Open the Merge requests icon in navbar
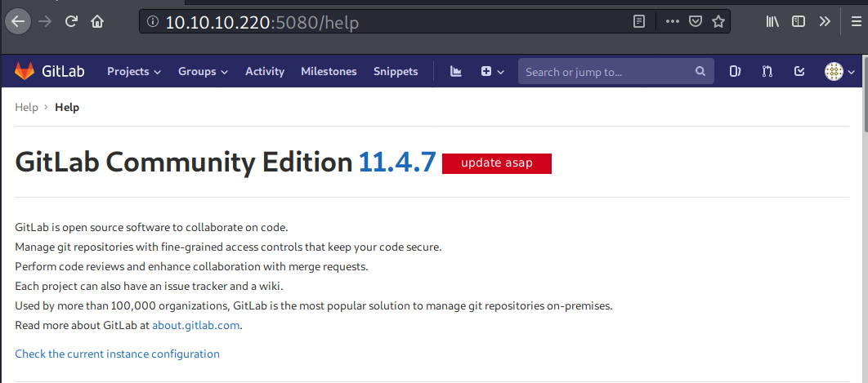Screen dimensions: 868x383 coord(767,71)
